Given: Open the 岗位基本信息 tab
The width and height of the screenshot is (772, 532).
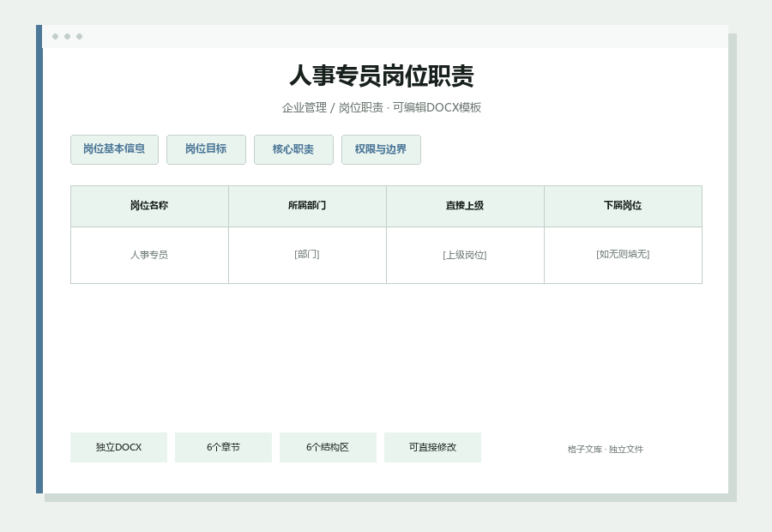Looking at the screenshot, I should tap(114, 149).
